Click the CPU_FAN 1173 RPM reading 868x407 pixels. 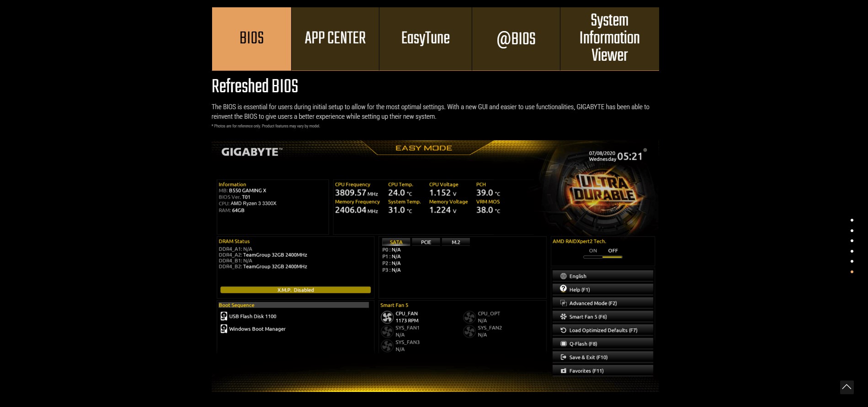pyautogui.click(x=407, y=321)
